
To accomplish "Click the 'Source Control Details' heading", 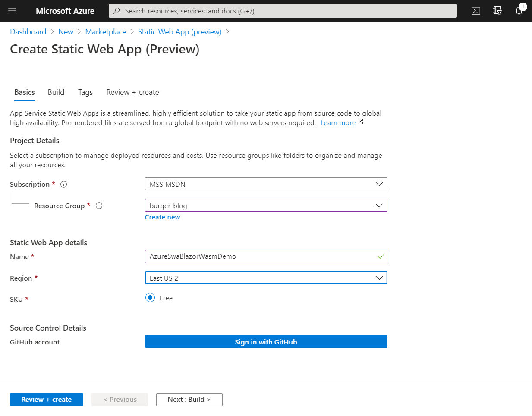I will 48,328.
